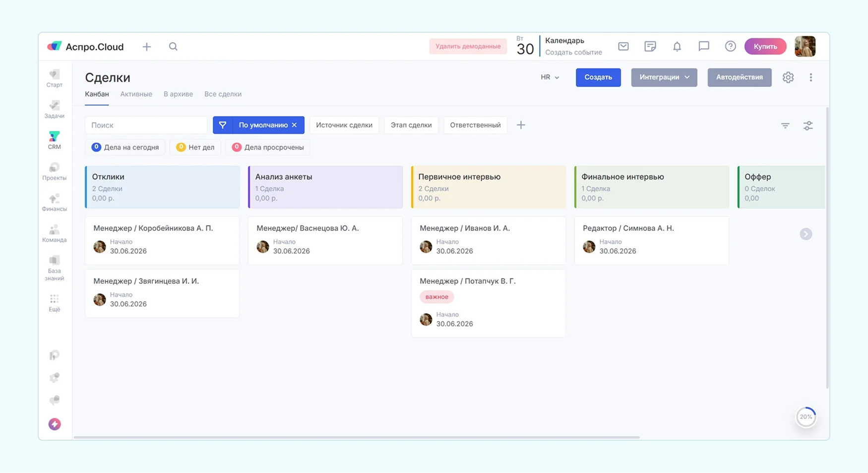Toggle Нет дел filter chip
868x473 pixels.
[195, 147]
